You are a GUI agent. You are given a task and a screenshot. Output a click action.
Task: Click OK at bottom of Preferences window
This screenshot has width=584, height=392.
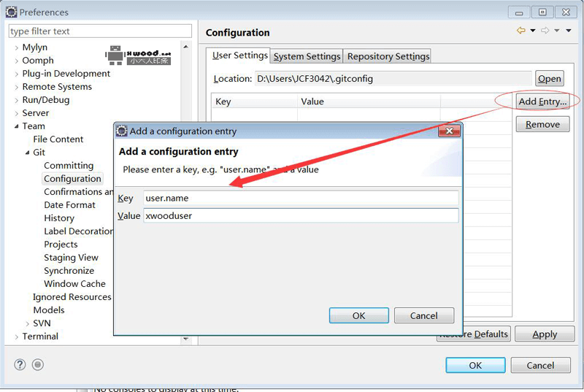click(475, 365)
